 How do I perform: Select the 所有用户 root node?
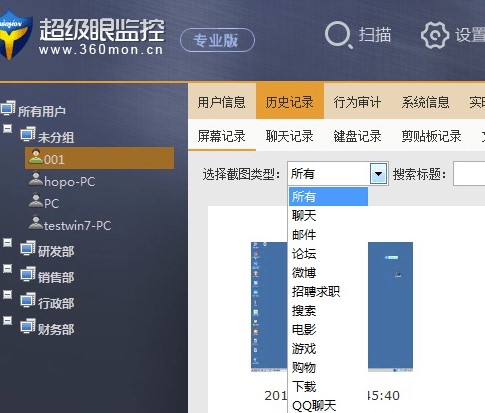pos(42,111)
